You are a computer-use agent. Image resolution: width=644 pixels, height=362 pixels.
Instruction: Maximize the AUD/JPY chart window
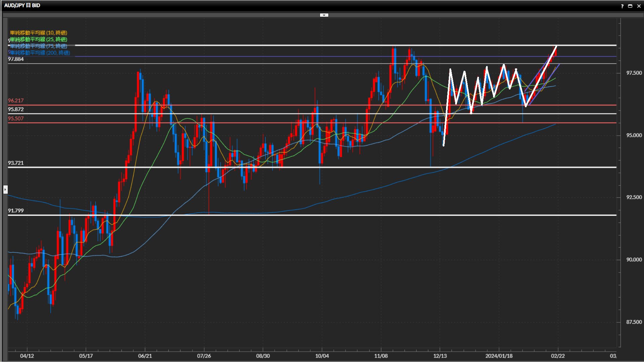(x=630, y=6)
